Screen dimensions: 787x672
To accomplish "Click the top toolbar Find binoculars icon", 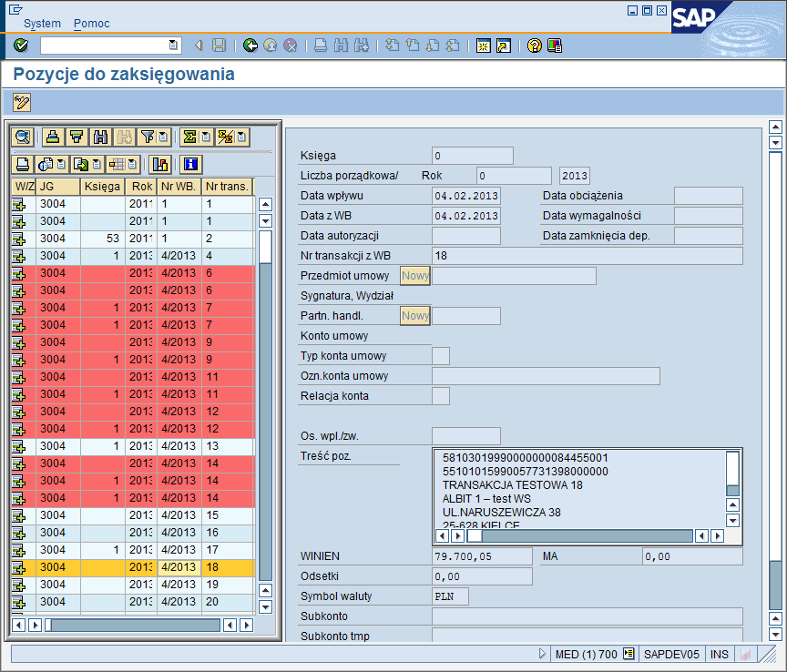I will (341, 46).
